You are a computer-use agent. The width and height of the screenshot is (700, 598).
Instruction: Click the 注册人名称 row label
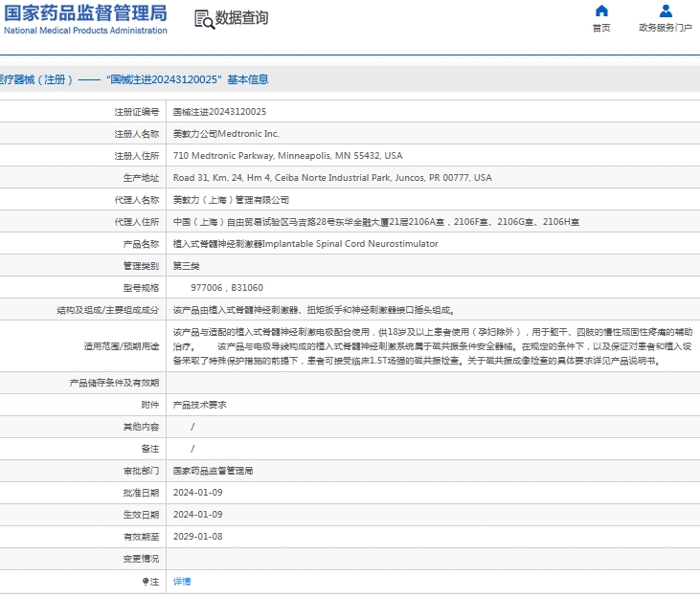137,134
